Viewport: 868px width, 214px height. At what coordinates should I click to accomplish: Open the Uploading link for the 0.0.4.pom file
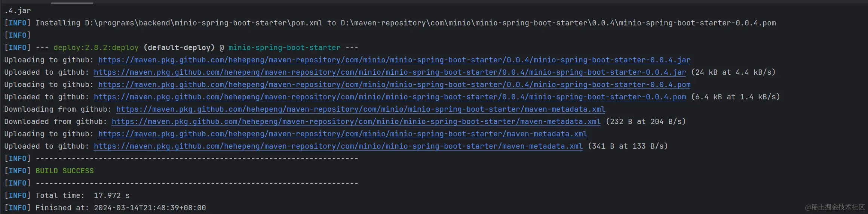(x=394, y=85)
